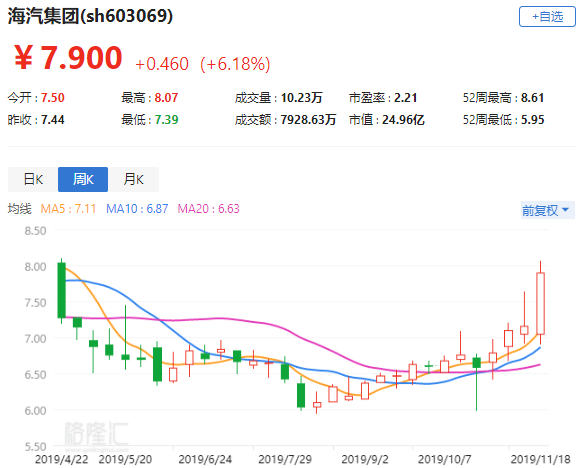The image size is (582, 468).
Task: Select the 周K weekly chart tab
Action: click(83, 180)
